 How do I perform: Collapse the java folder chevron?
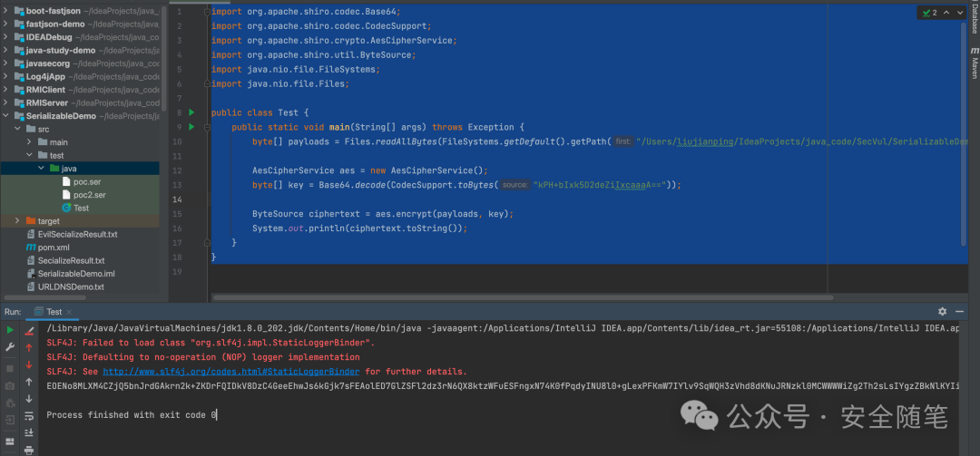(x=41, y=168)
